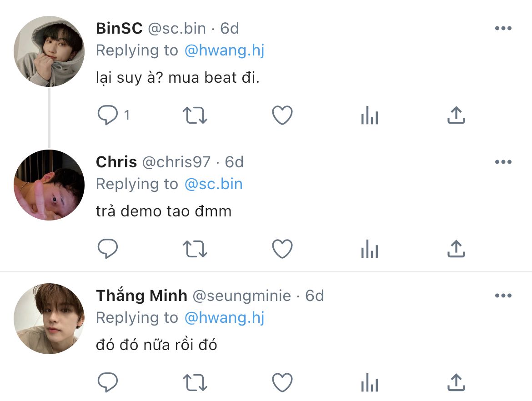Share BinSC's tweet

[456, 115]
